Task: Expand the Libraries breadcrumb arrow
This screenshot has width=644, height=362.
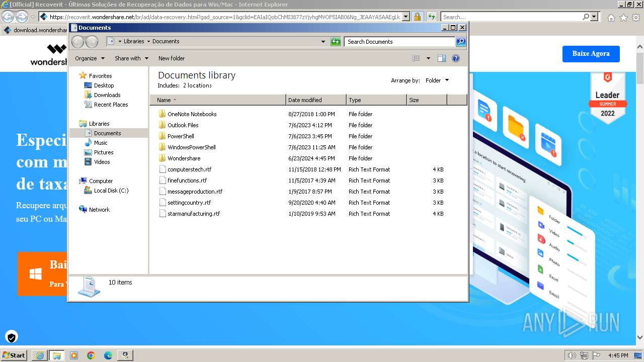Action: 148,42
